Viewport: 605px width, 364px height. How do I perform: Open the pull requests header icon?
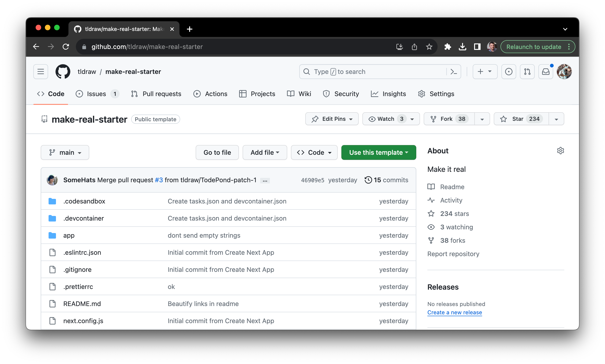pos(527,72)
